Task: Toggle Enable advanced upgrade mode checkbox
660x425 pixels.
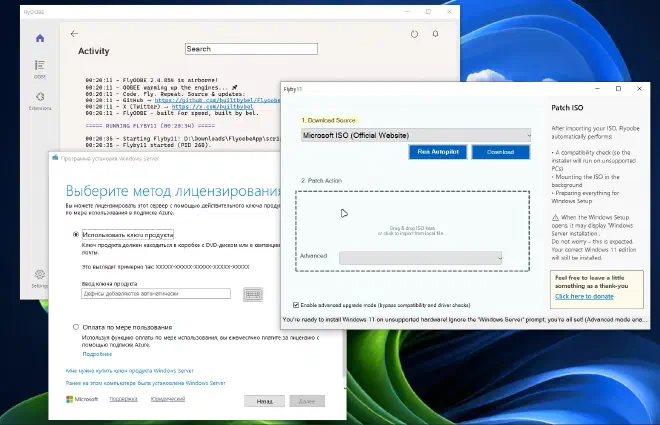Action: [296, 305]
